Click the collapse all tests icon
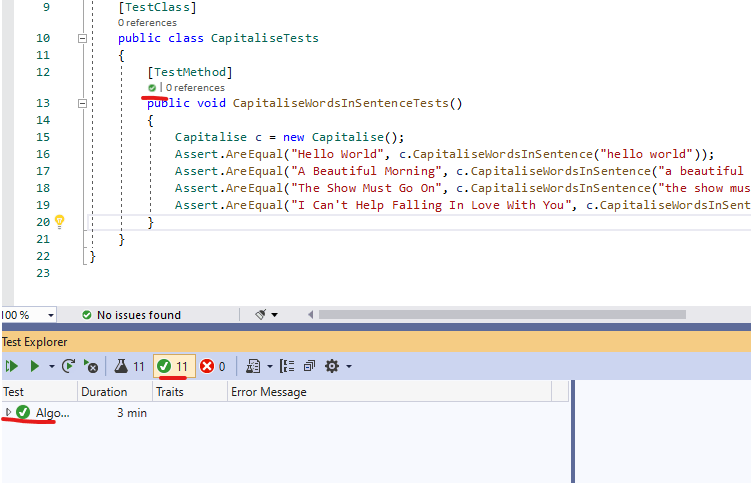The height and width of the screenshot is (483, 751). click(309, 366)
